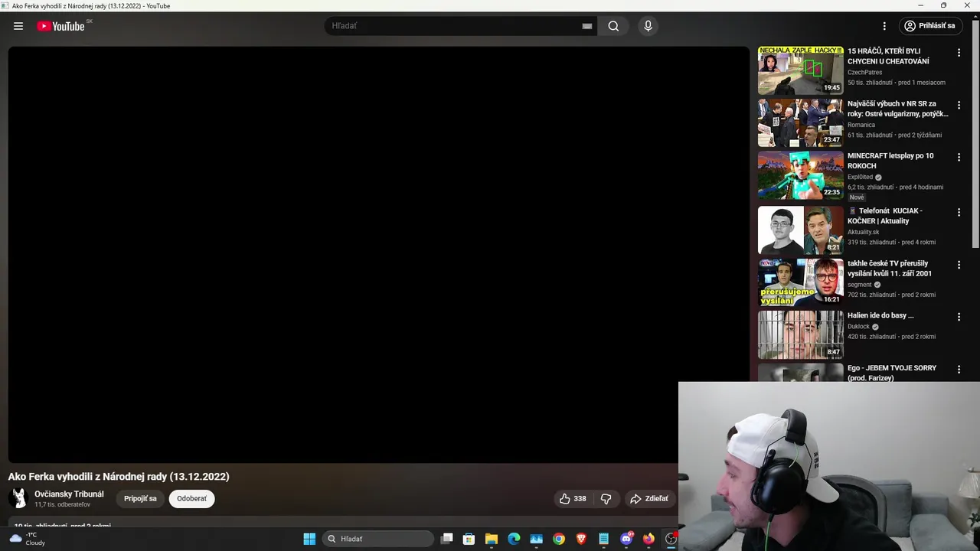Dislike the video with thumbs down
The height and width of the screenshot is (551, 980).
[606, 499]
